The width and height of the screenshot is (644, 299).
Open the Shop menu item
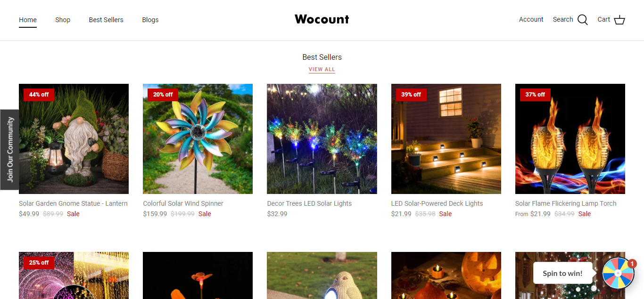tap(63, 20)
